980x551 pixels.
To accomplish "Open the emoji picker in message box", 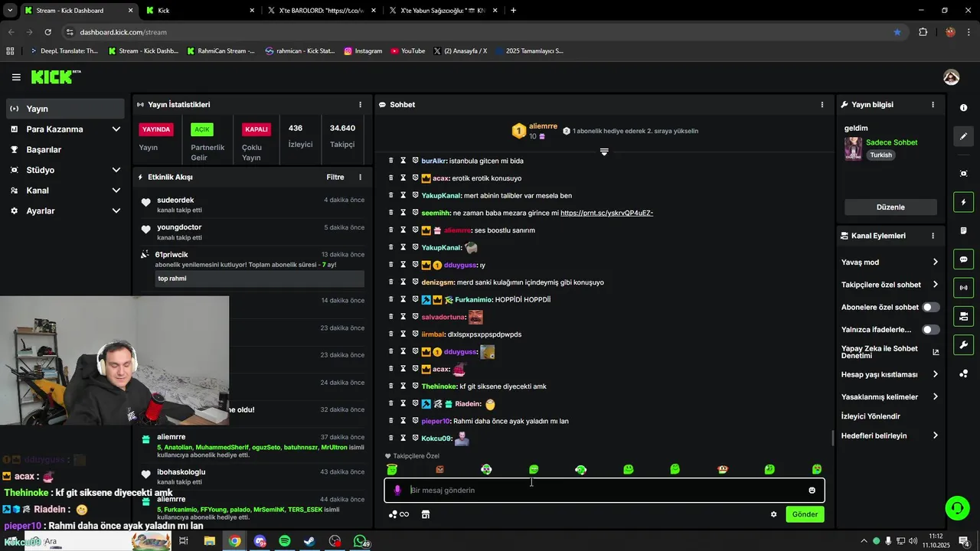I will [x=812, y=491].
